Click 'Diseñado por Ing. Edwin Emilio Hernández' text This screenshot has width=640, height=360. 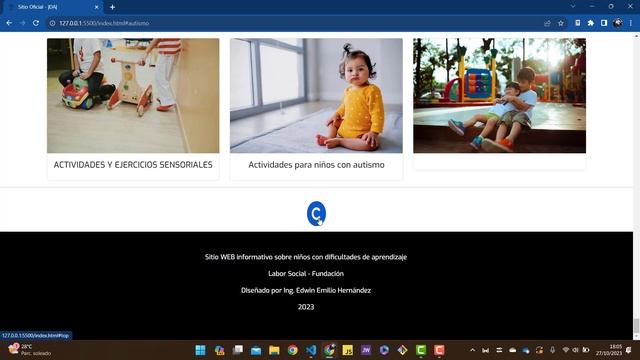click(x=306, y=290)
